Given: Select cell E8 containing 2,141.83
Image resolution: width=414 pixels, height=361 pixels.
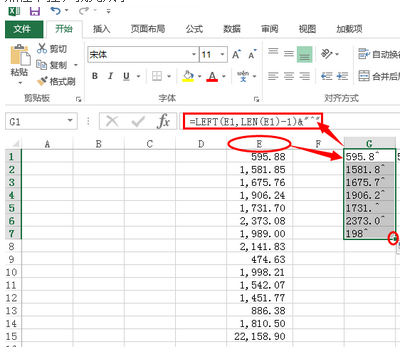Looking at the screenshot, I should coord(260,246).
